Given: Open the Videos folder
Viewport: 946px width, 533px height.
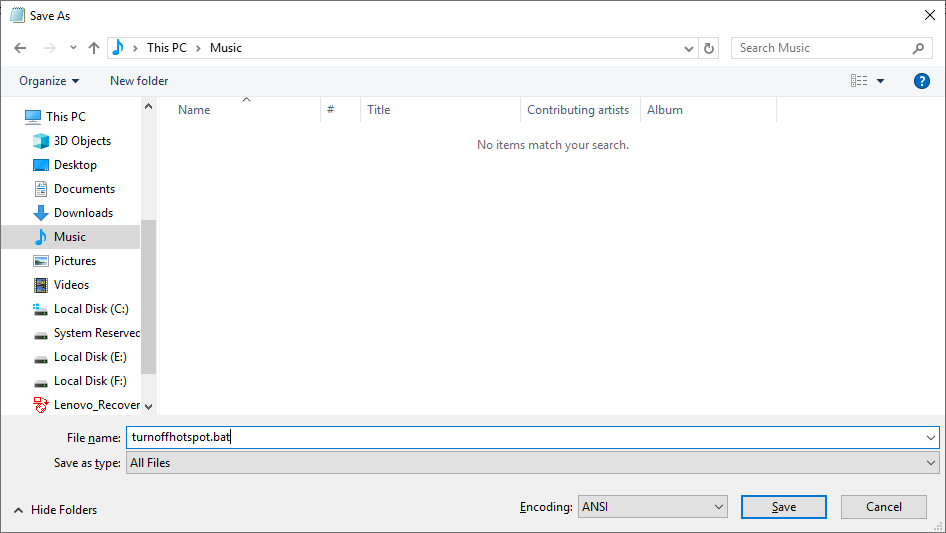Looking at the screenshot, I should pyautogui.click(x=71, y=285).
